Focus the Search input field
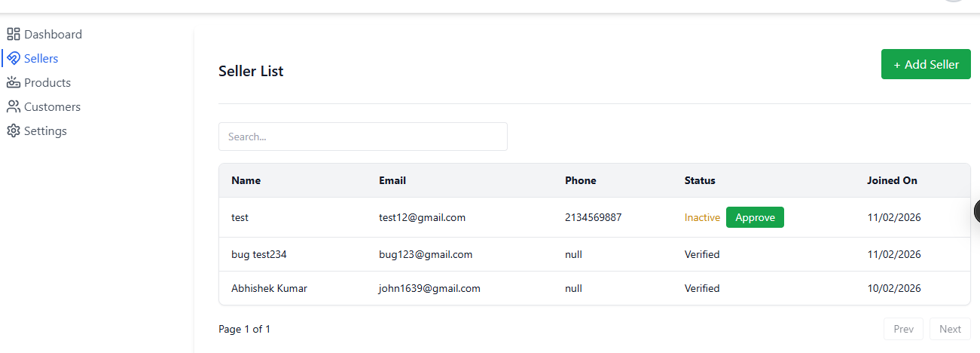Screen dimensions: 980x353 click(x=362, y=137)
